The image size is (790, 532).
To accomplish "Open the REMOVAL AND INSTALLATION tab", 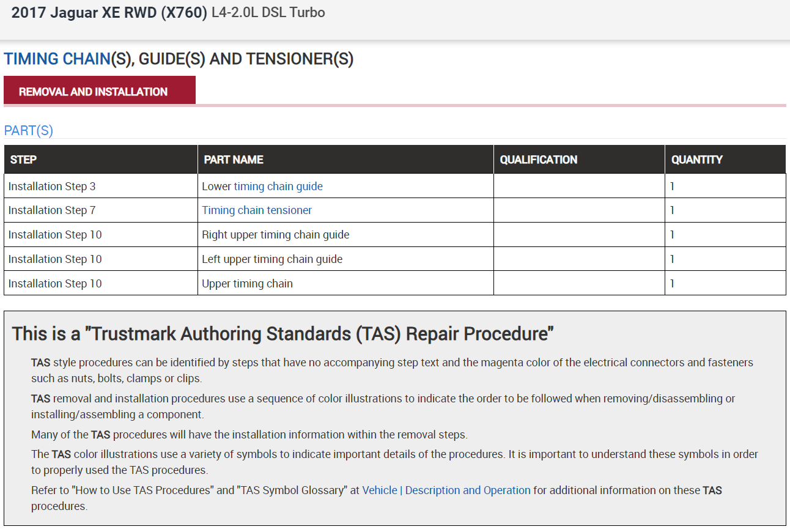I will 93,92.
